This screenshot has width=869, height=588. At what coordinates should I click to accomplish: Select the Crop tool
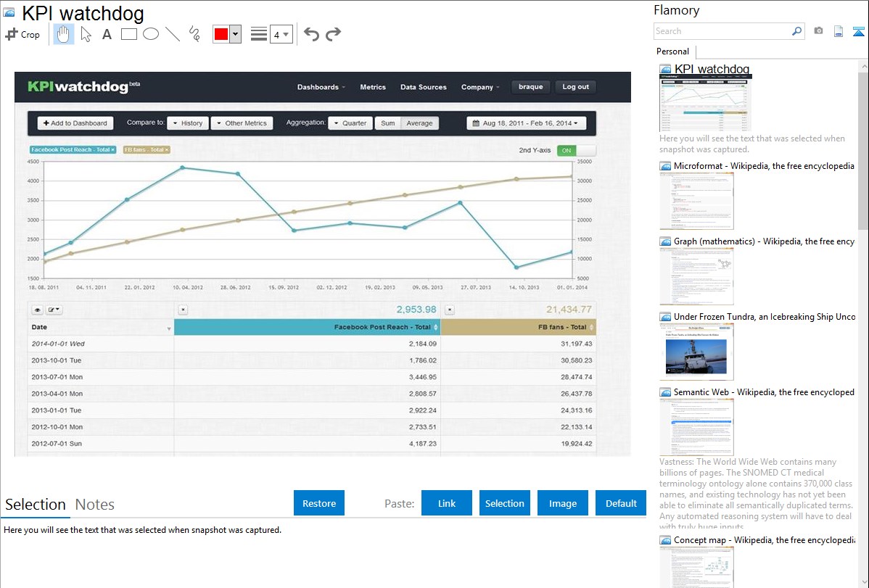[x=22, y=34]
